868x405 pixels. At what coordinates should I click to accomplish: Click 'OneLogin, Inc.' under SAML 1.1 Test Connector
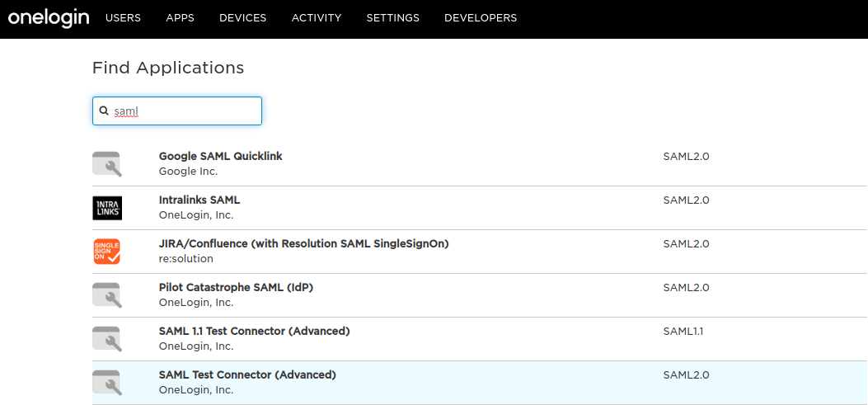pyautogui.click(x=196, y=346)
